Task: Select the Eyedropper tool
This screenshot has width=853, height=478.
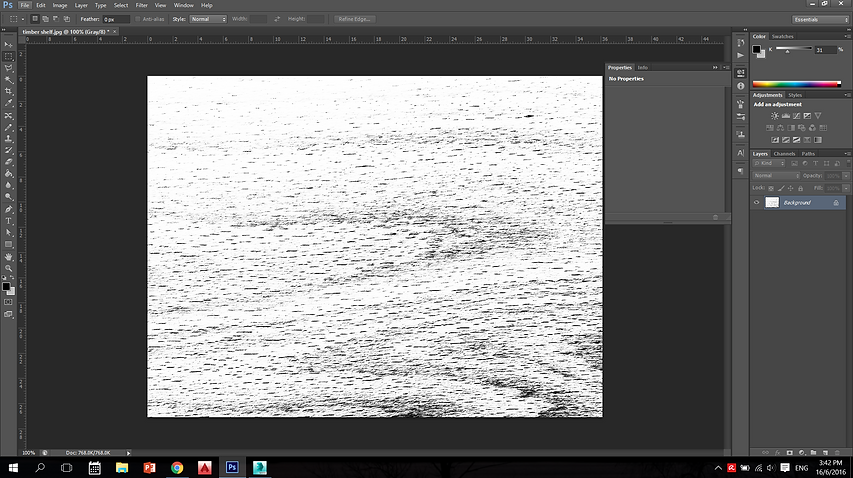Action: tap(9, 103)
